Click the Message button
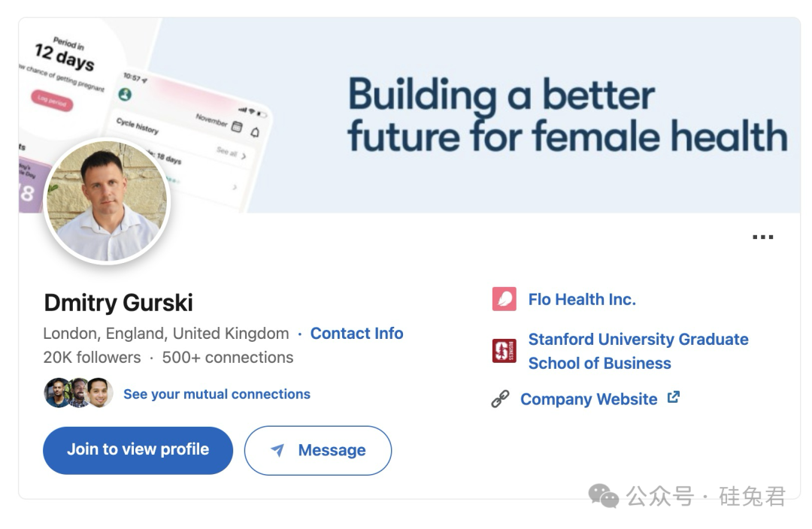Image resolution: width=812 pixels, height=529 pixels. click(318, 450)
